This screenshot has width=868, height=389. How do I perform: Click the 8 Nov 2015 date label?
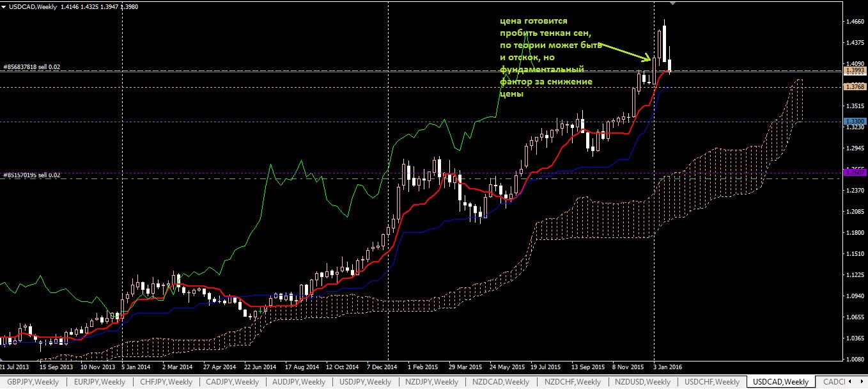click(628, 367)
